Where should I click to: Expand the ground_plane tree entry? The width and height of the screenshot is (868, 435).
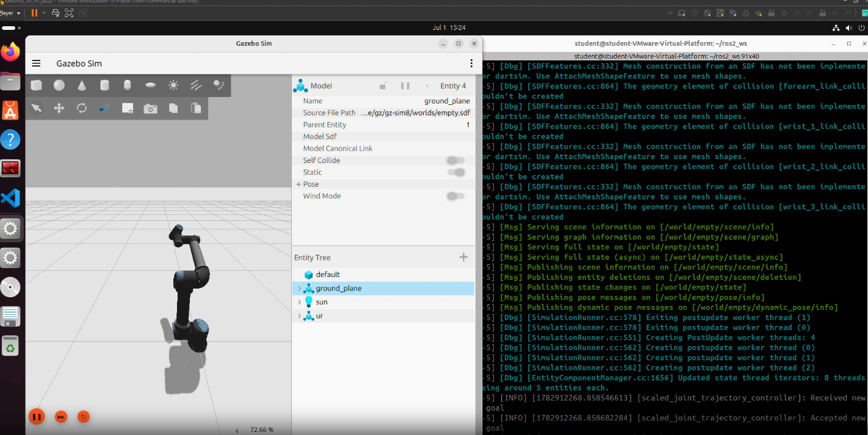click(299, 289)
